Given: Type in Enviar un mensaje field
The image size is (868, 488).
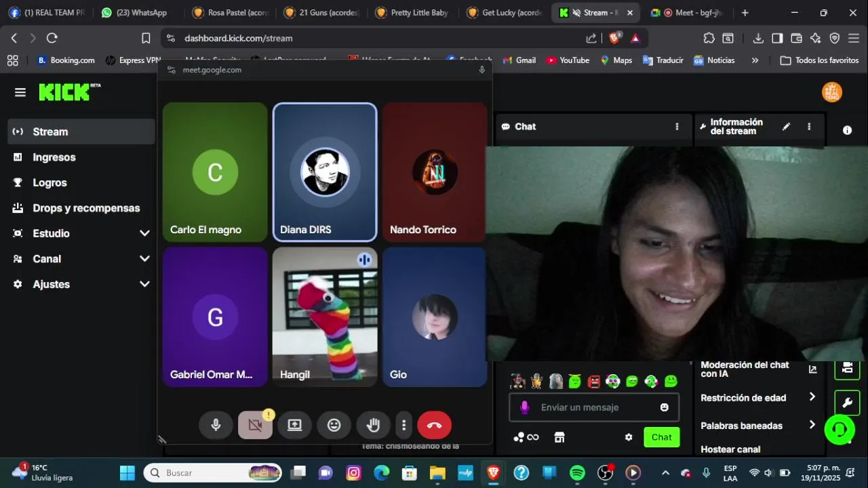Looking at the screenshot, I should [x=594, y=407].
